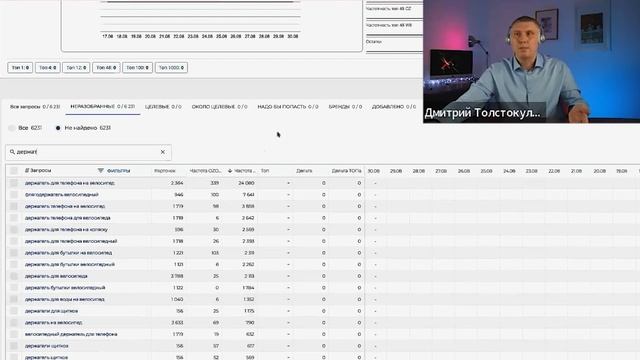Check the row 'держатель для велосипеда'

[x=14, y=276]
